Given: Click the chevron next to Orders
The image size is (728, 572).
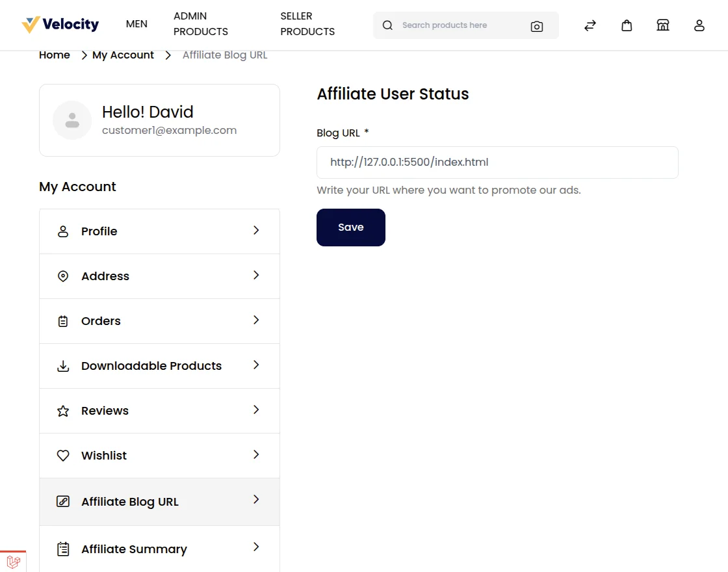Looking at the screenshot, I should click(x=256, y=320).
